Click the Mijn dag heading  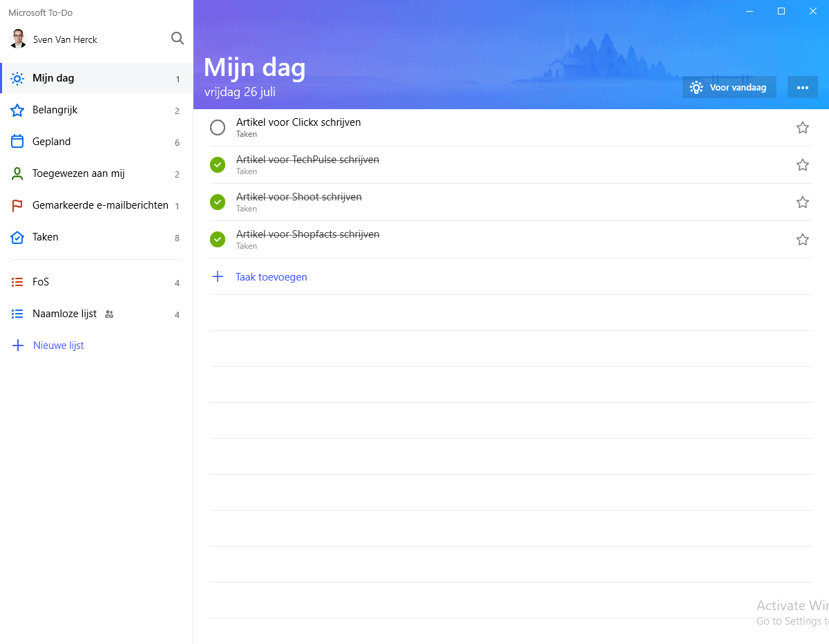(x=255, y=67)
